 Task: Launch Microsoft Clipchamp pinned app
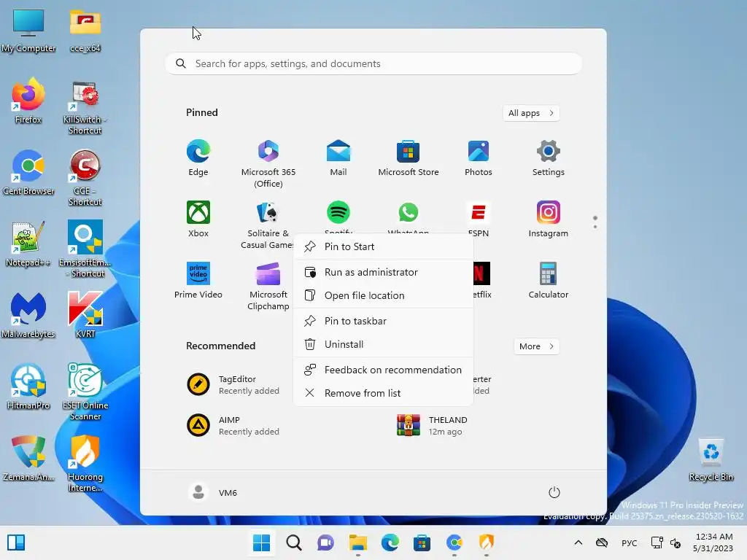click(268, 286)
